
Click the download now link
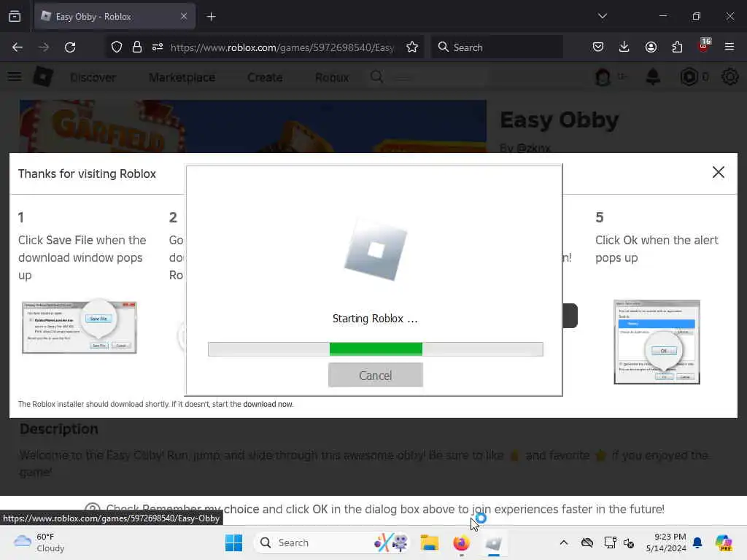268,404
